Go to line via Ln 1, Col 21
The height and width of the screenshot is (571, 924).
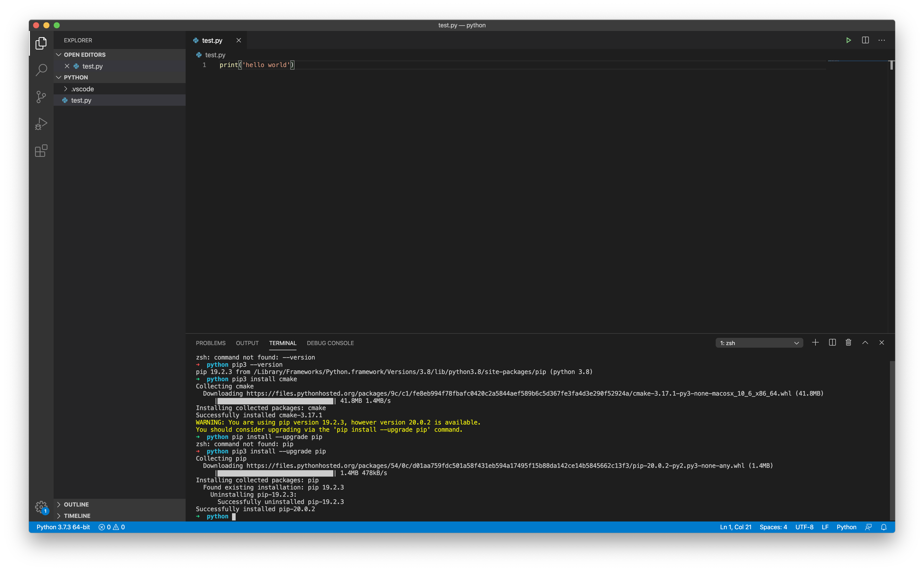[735, 527]
